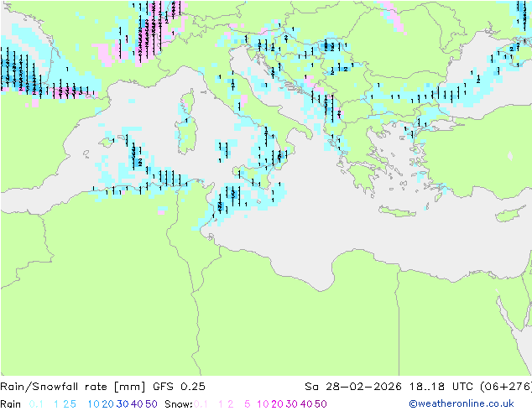Click the island of Sardinia on the map
The image size is (532, 411).
(x=185, y=135)
